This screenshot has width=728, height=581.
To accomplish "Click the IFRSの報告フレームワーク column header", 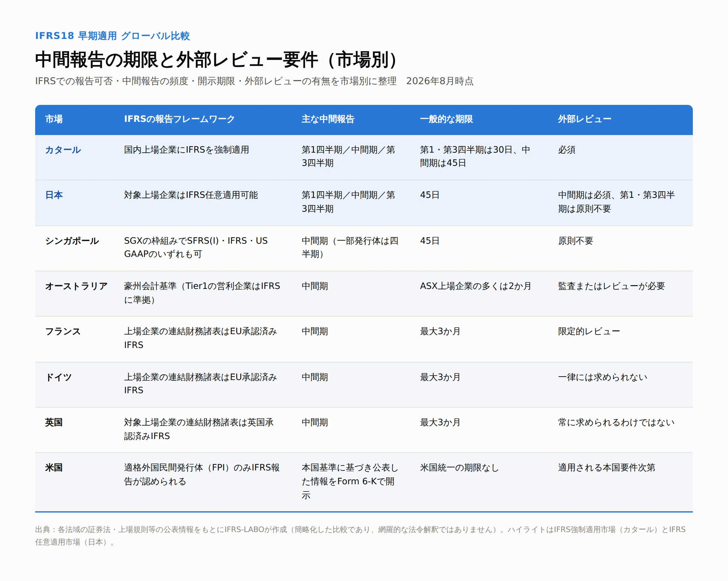I will click(x=179, y=119).
